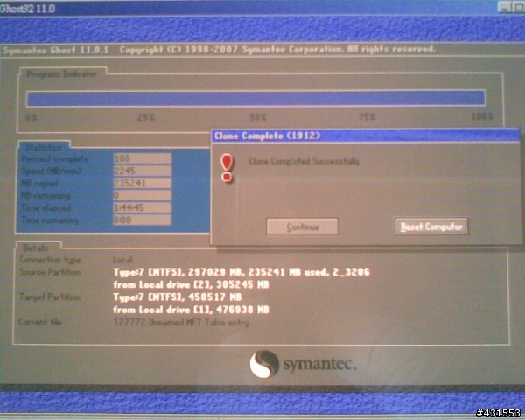Click the Ghost32 11.0 window title
This screenshot has height=420, width=525.
point(27,9)
